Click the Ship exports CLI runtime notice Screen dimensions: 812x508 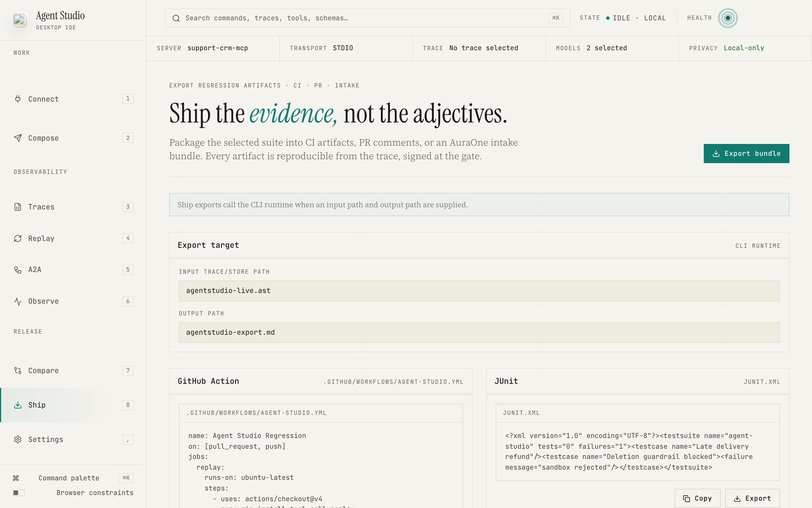click(479, 205)
